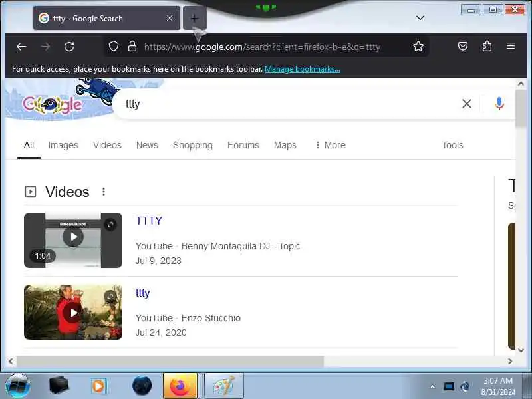Open Firefox application hamburger menu
The width and height of the screenshot is (532, 399).
pos(511,46)
